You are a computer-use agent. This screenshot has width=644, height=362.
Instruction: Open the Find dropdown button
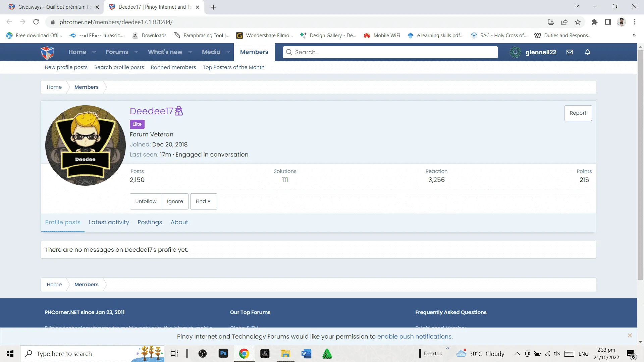pos(204,201)
